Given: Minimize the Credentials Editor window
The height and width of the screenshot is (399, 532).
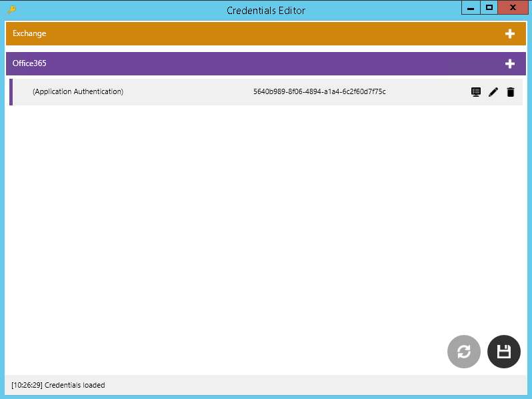Looking at the screenshot, I should click(471, 7).
